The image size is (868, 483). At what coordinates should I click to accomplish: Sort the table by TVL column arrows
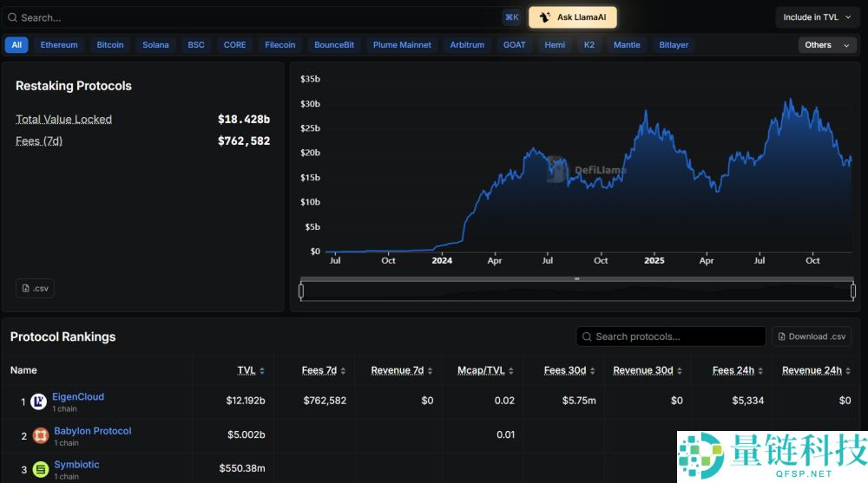tap(262, 371)
